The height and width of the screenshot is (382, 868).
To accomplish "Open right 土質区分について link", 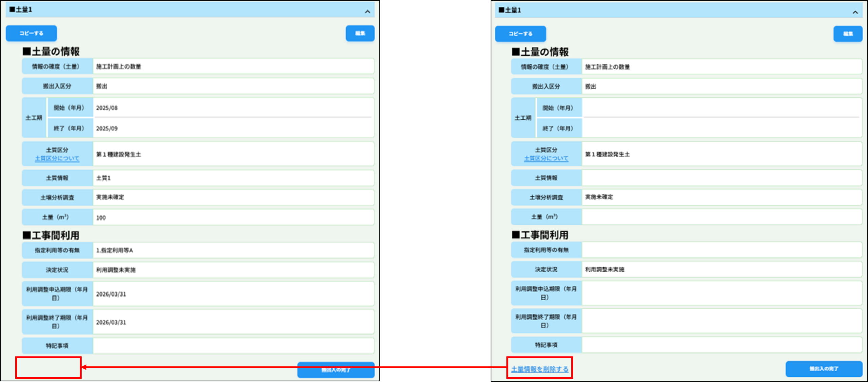I will pyautogui.click(x=546, y=158).
